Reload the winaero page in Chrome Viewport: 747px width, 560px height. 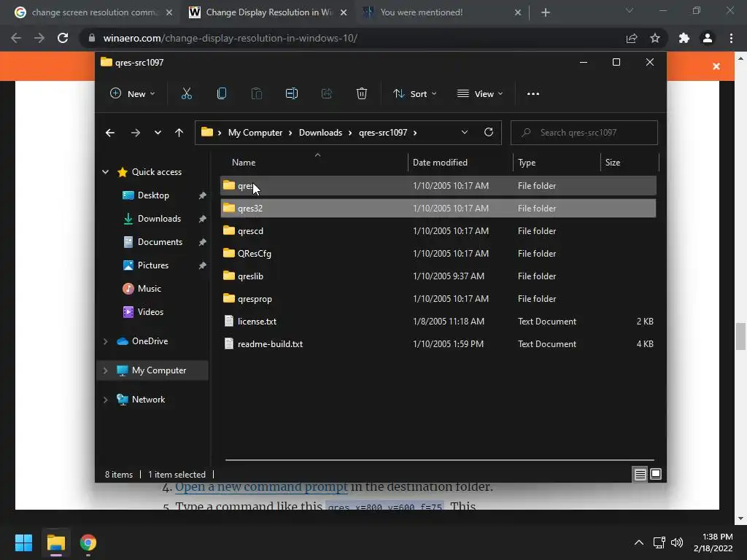click(x=63, y=38)
